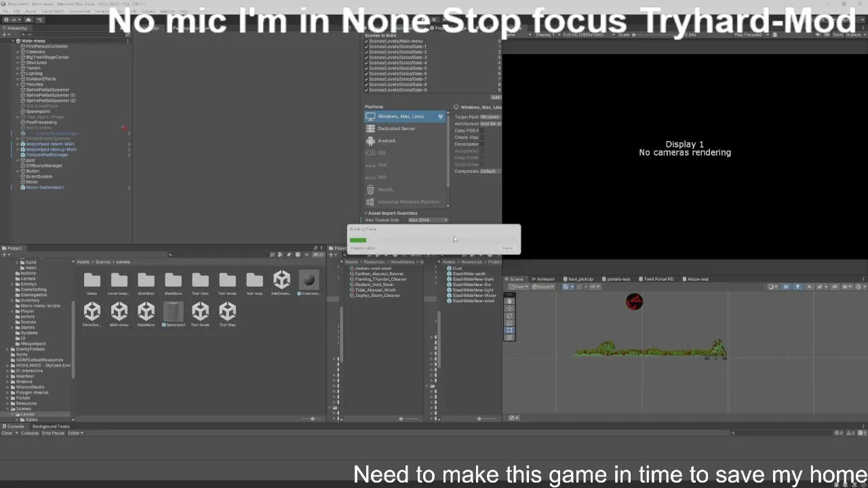Click the Console Clear button
868x488 pixels.
coord(6,433)
